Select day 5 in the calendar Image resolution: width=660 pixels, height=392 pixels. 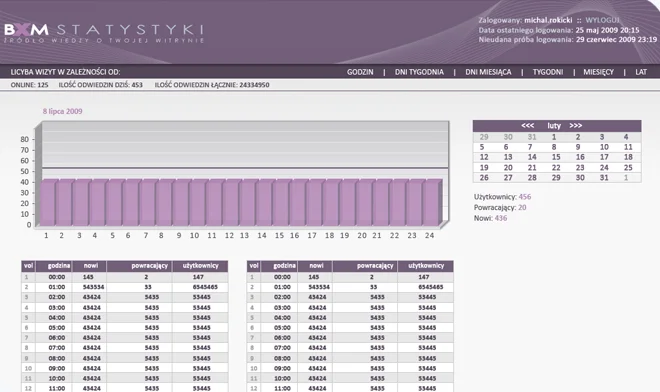[482, 147]
